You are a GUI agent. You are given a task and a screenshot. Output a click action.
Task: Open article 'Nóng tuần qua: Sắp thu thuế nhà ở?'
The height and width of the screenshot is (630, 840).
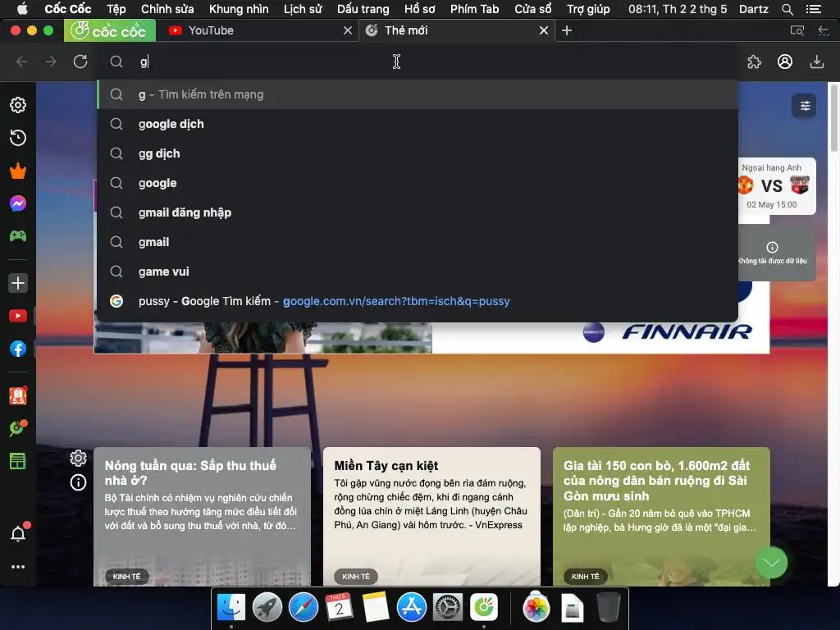pyautogui.click(x=202, y=517)
